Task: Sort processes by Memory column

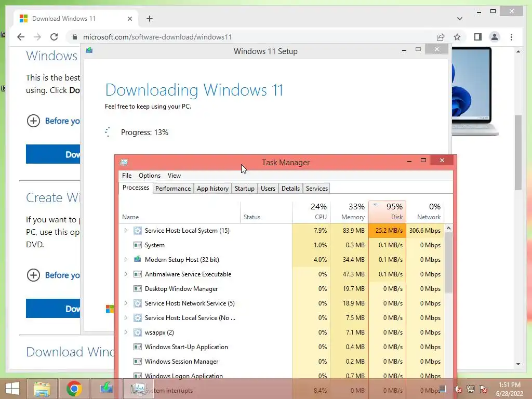Action: coord(350,212)
